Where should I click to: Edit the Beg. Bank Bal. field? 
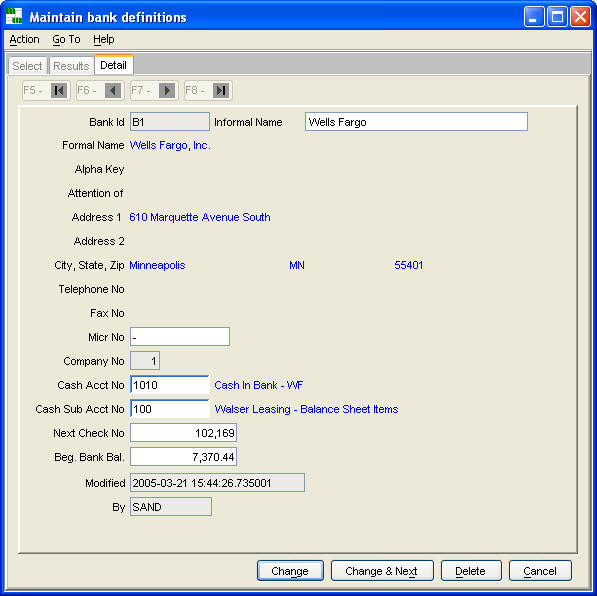(x=183, y=457)
